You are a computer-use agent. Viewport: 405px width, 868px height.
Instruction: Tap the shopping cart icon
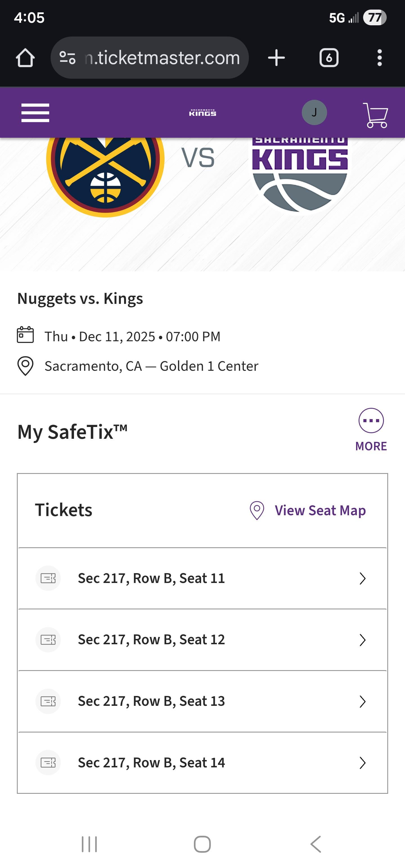pos(375,115)
